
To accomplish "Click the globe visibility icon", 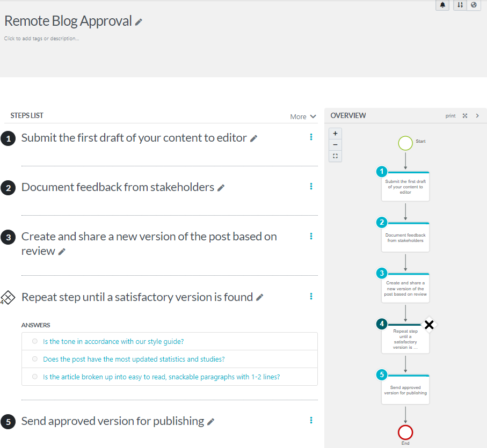I will point(474,5).
